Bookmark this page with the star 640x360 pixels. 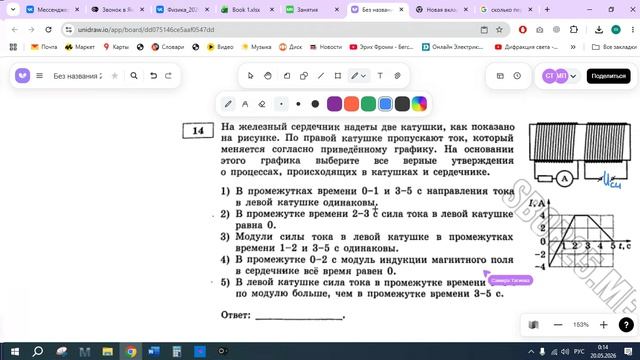click(x=499, y=29)
